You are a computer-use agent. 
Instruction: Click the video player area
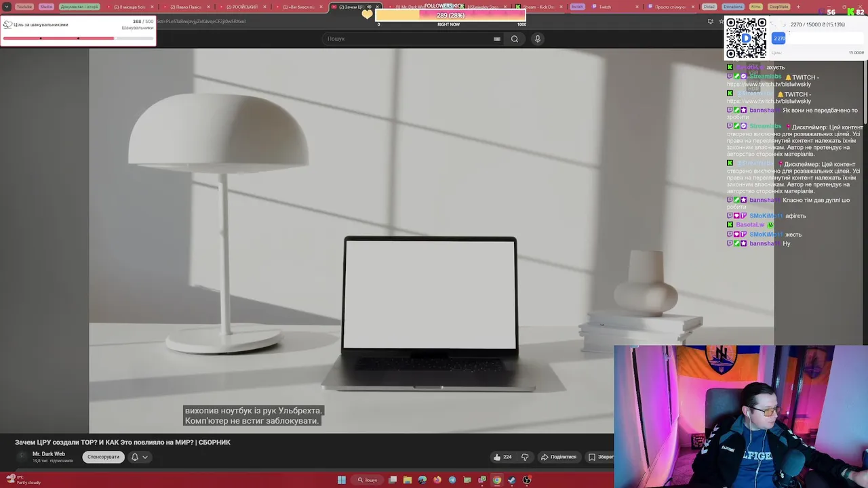coord(387,241)
